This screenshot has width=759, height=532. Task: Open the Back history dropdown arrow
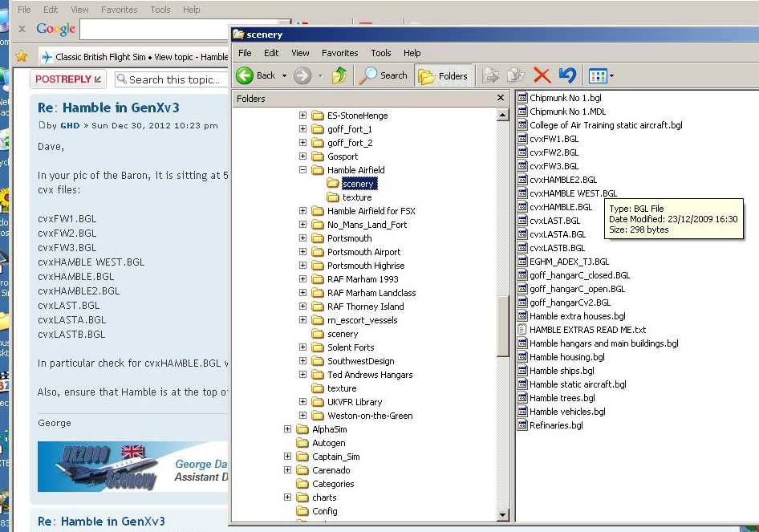click(284, 76)
